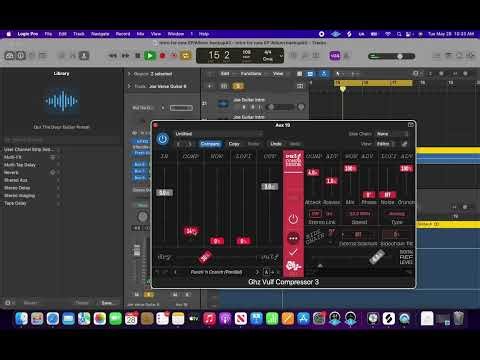Click the checkmark icon on the red strip
Screen dimensions: 480x360
(x=293, y=252)
